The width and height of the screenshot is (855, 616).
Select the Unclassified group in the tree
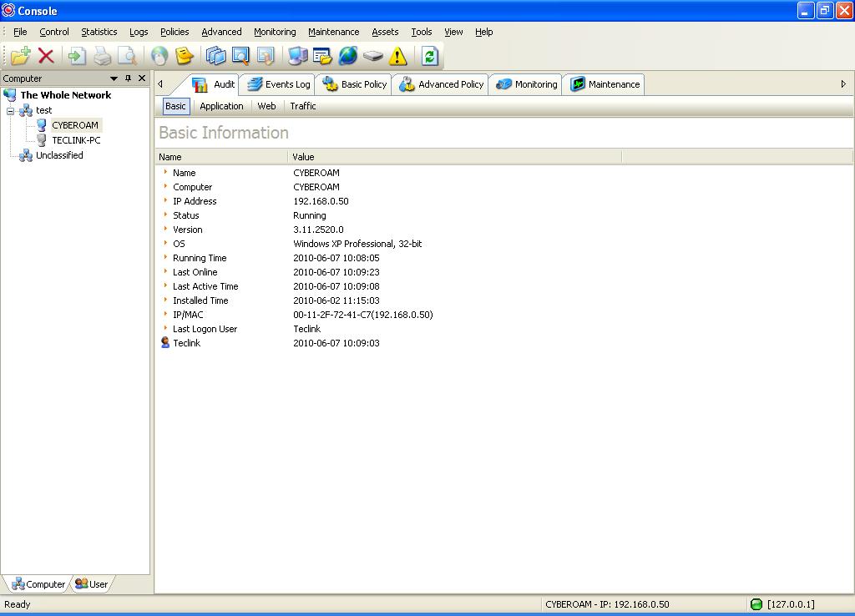(x=59, y=155)
